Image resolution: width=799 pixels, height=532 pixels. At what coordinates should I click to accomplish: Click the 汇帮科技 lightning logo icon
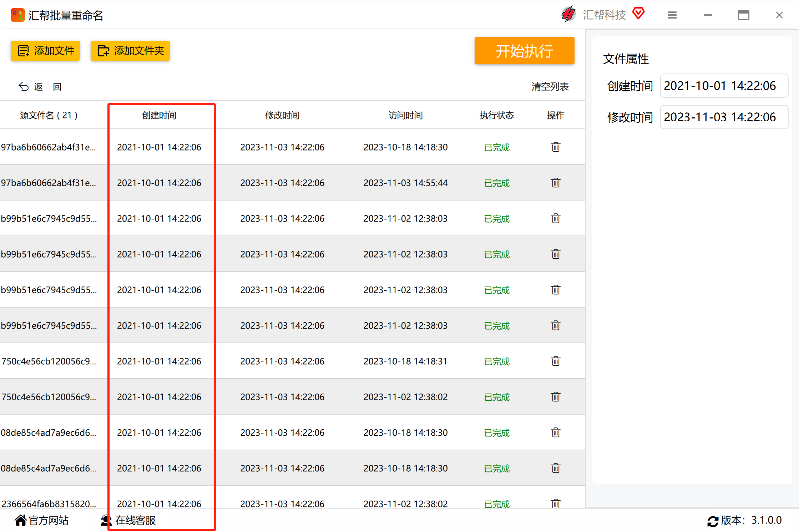(568, 14)
